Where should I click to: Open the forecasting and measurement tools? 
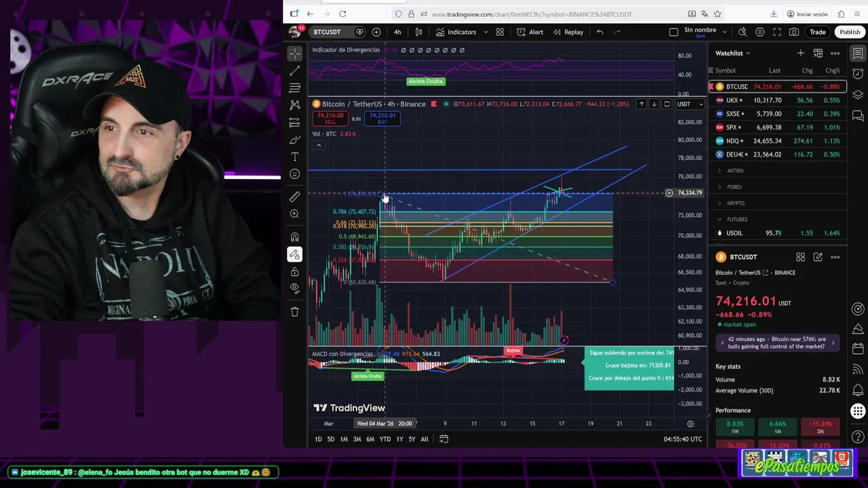pyautogui.click(x=294, y=123)
